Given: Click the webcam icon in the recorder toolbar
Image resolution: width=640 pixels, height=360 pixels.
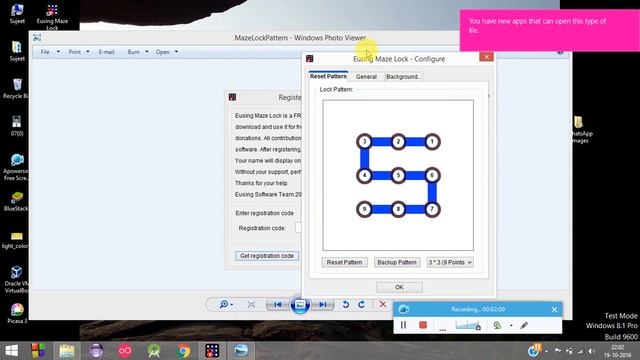Looking at the screenshot, I should [x=497, y=325].
